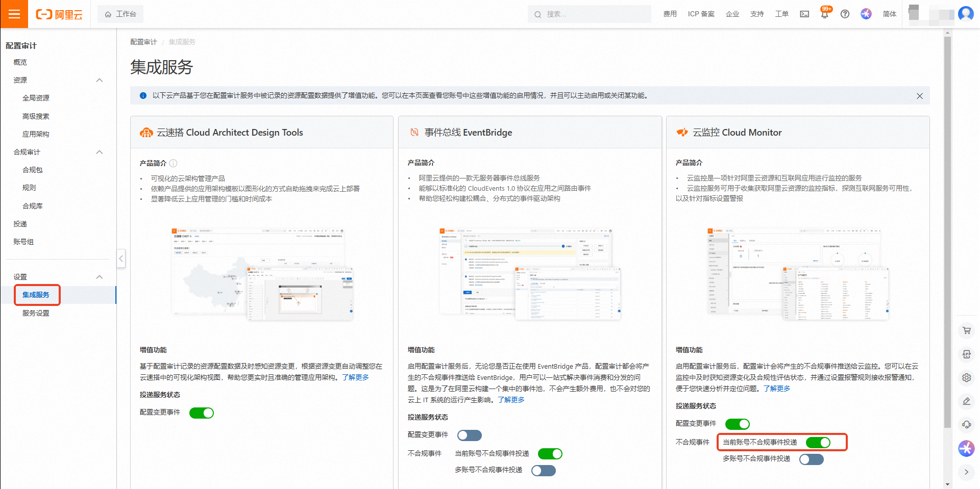The image size is (980, 489).
Task: Open 服务设置 in the sidebar
Action: pos(36,313)
